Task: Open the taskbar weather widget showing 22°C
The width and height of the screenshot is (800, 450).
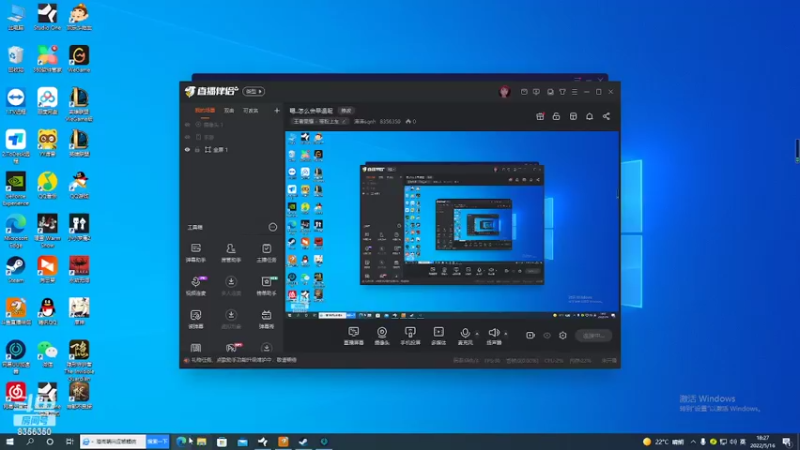Action: 663,442
